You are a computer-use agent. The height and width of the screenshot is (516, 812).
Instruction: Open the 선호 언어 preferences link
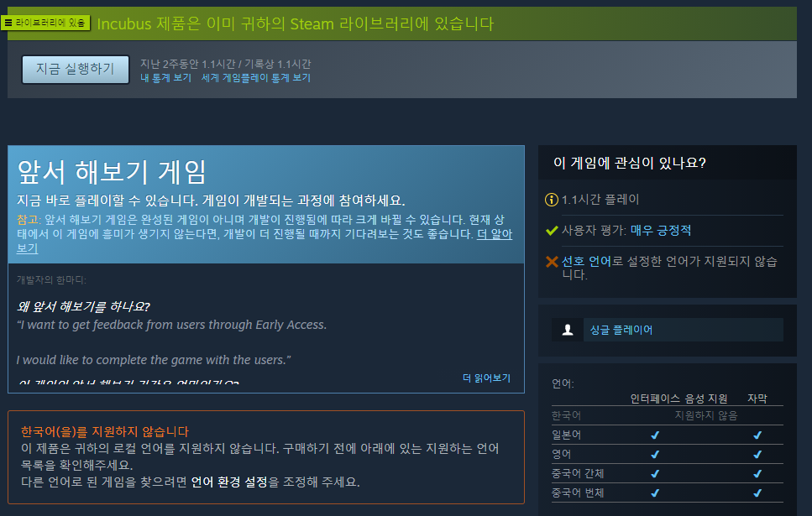click(x=587, y=262)
